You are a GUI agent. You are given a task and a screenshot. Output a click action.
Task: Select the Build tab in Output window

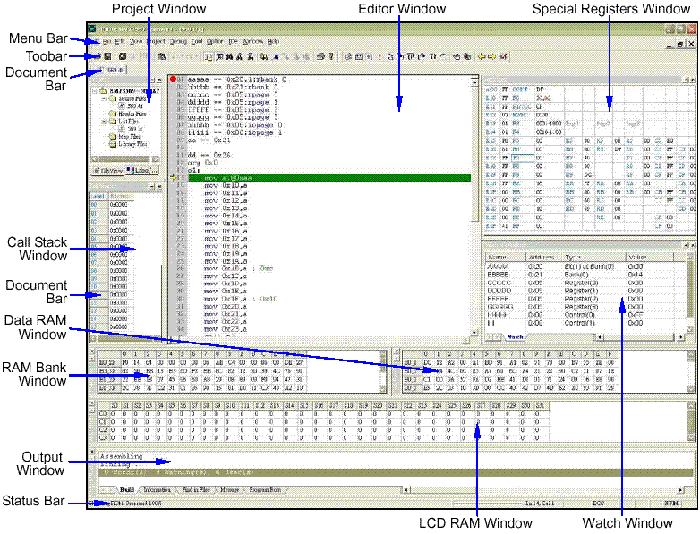(127, 490)
